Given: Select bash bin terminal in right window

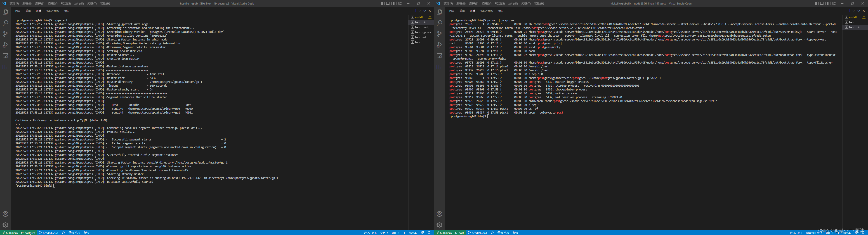Looking at the screenshot, I should click(855, 27).
